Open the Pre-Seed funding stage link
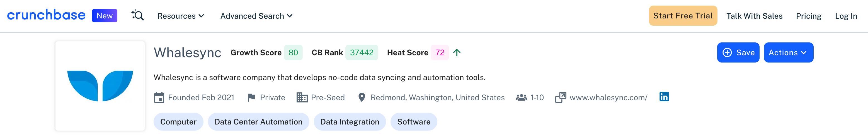 (328, 97)
